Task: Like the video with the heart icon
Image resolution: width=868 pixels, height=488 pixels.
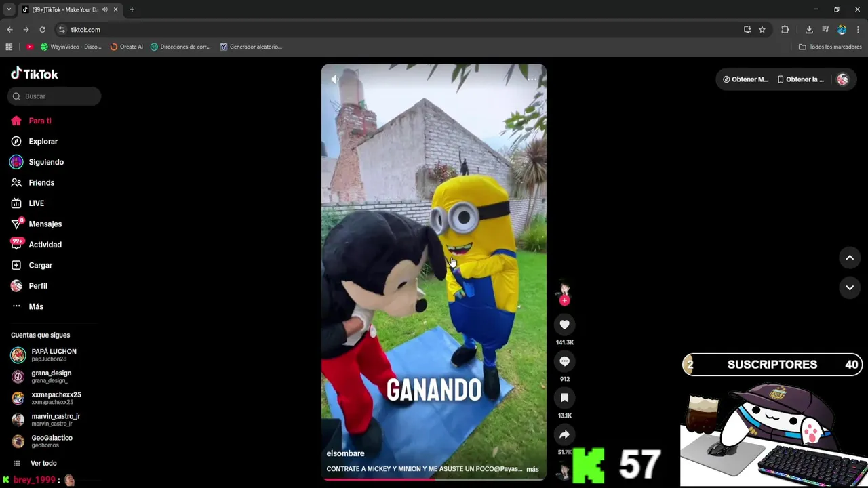Action: [x=564, y=325]
